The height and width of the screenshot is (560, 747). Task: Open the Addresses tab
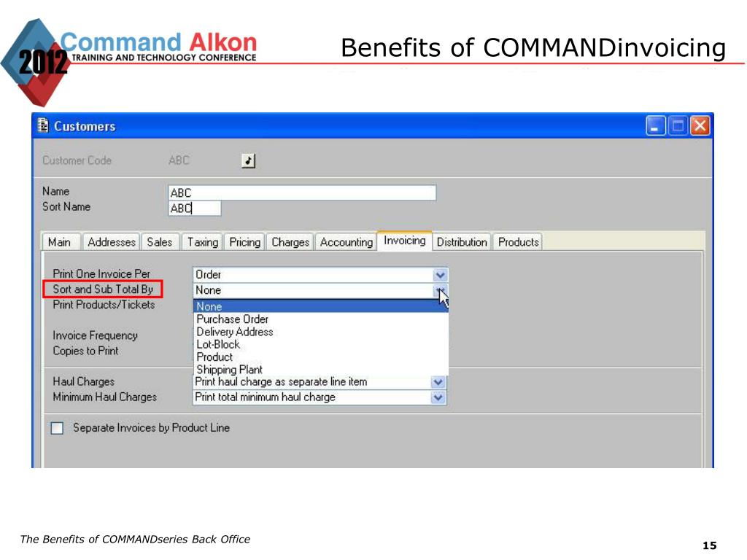click(x=112, y=242)
